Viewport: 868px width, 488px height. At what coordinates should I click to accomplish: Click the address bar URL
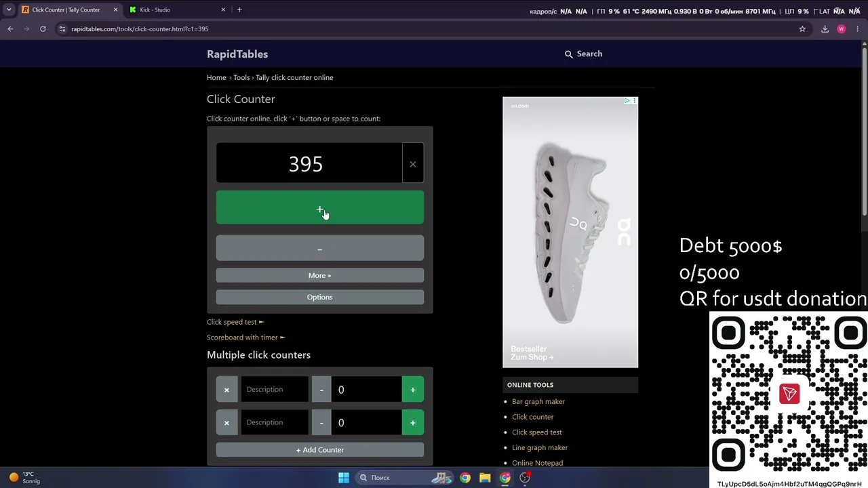(x=140, y=29)
